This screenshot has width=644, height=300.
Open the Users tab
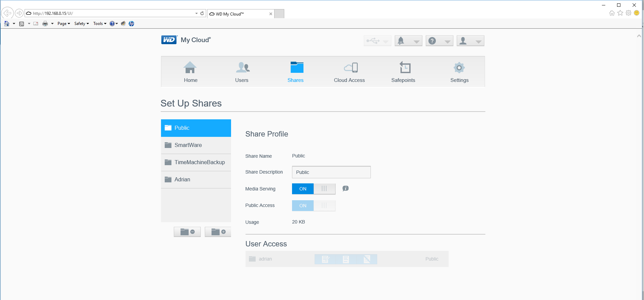[x=242, y=72]
